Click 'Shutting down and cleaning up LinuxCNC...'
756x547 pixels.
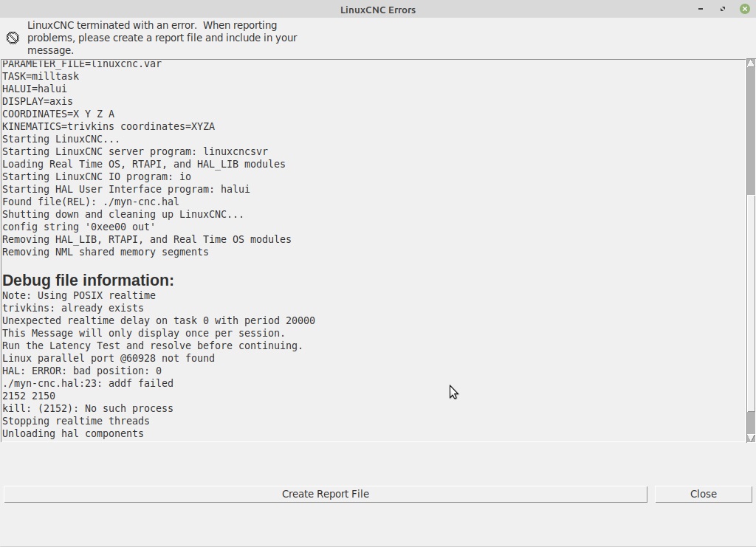point(123,214)
